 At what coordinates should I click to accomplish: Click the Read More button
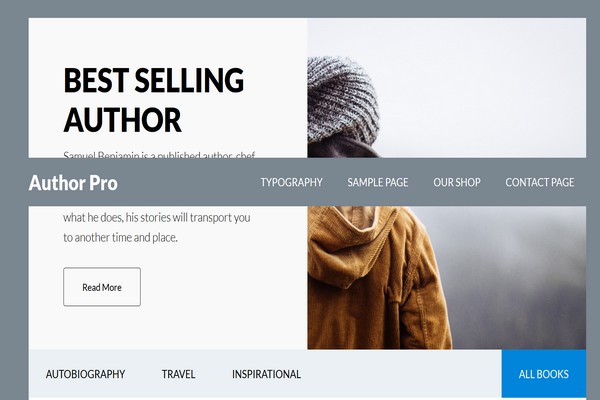(102, 287)
